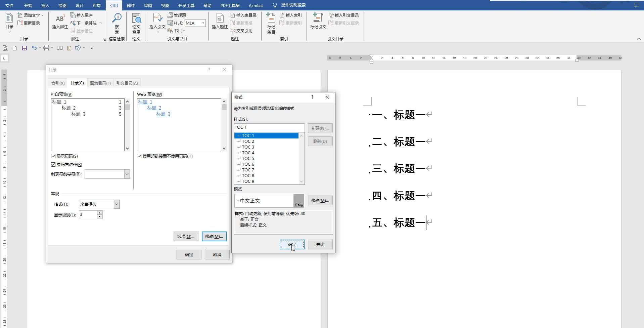Viewport: 644px width, 328px height.
Task: Click the 书目 bibliography icon
Action: [170, 31]
